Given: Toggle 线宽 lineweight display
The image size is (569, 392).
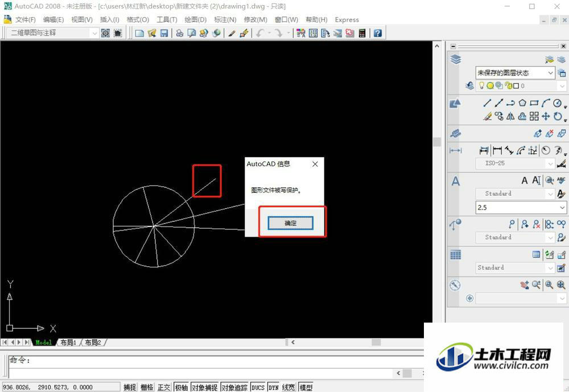Looking at the screenshot, I should (288, 387).
